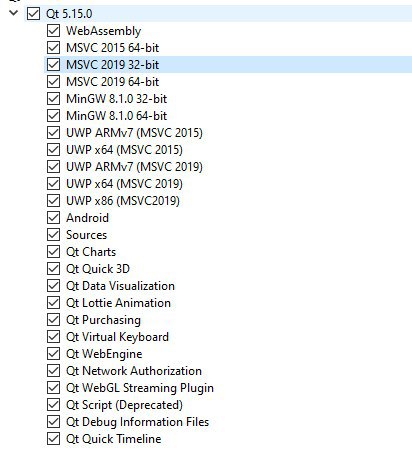Disable the UWP ARMv7 (MSVC 2015) checkbox
Viewport: 412px width, 449px height.
(53, 133)
